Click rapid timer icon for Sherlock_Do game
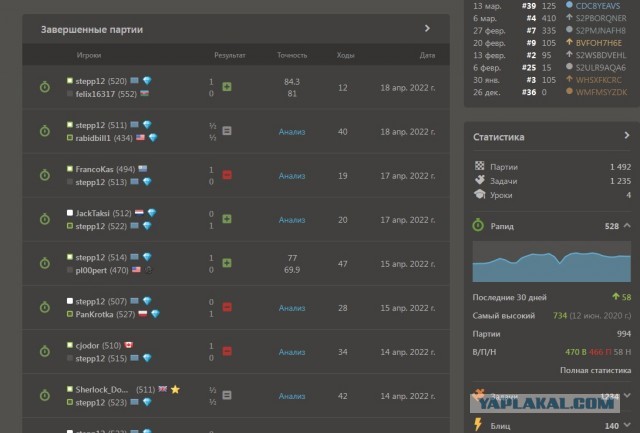This screenshot has height=433, width=640. point(45,395)
